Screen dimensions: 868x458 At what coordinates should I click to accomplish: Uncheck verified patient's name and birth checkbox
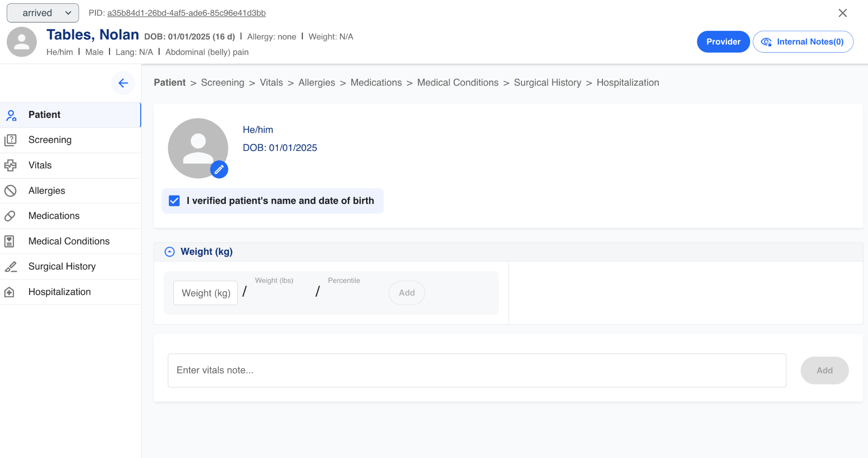[x=174, y=201]
